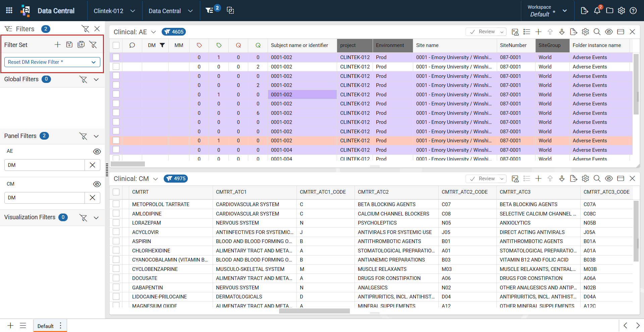Save the current filter set
Screen dimensions: 644x332
pos(69,45)
